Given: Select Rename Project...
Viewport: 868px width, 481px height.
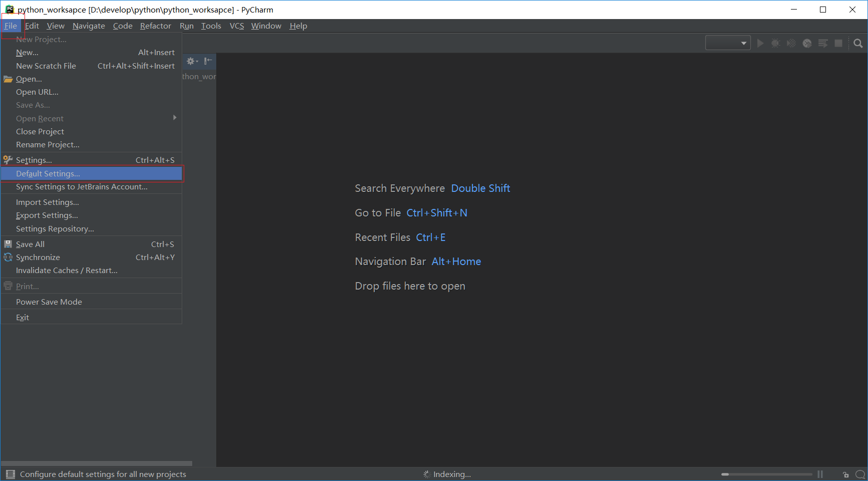Looking at the screenshot, I should (92, 144).
